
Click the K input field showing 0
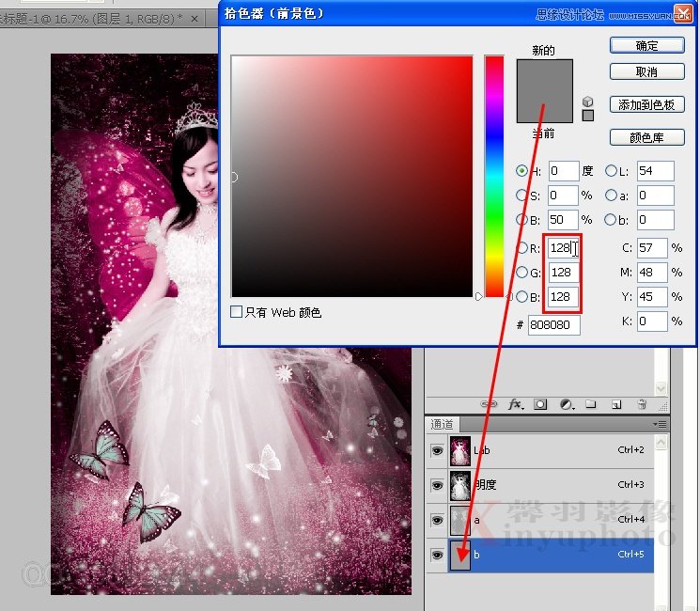[652, 321]
